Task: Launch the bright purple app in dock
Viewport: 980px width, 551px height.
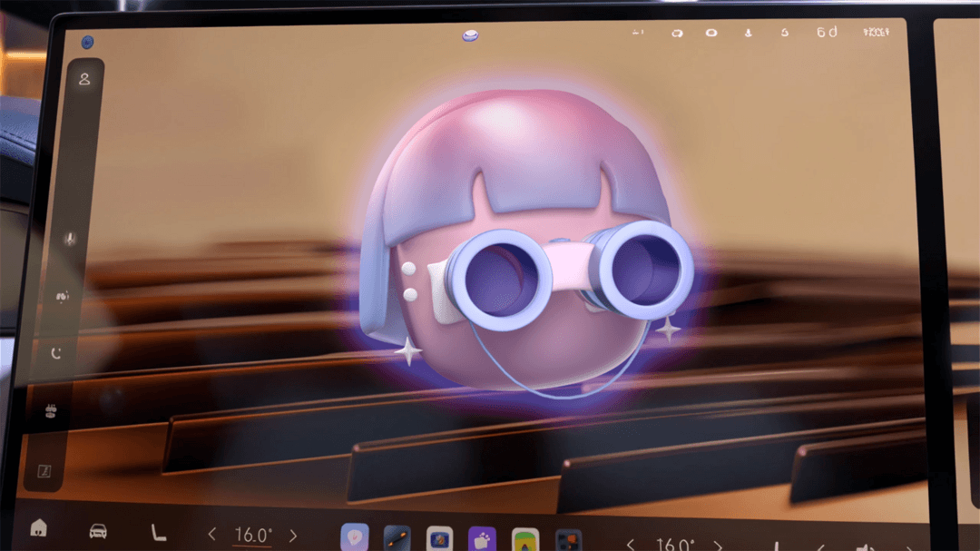Action: pos(482,540)
